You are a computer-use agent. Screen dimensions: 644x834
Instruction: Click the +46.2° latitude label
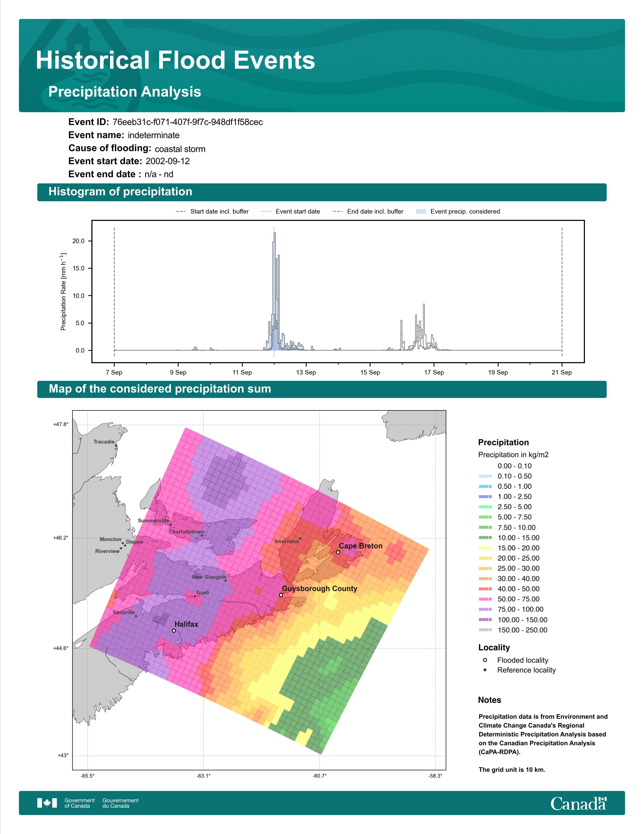click(61, 538)
